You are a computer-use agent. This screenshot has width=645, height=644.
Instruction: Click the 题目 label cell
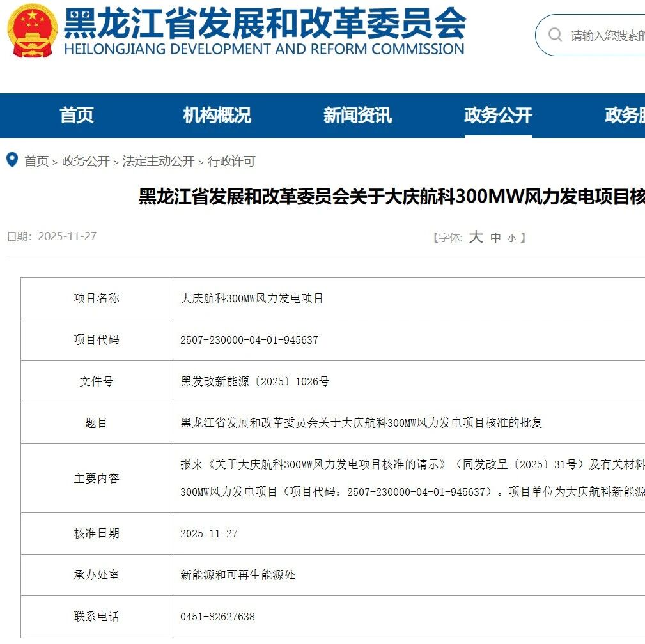point(97,423)
